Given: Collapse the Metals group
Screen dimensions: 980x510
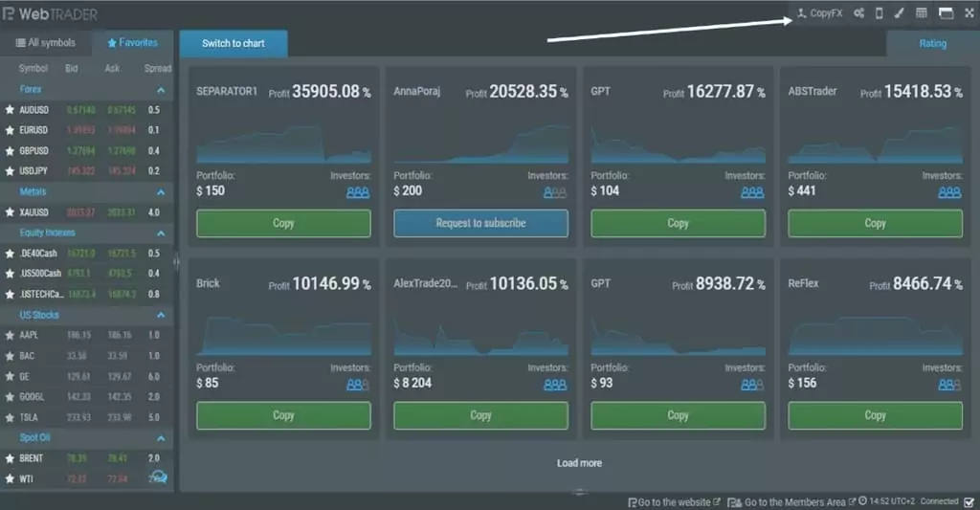Looking at the screenshot, I should 161,192.
